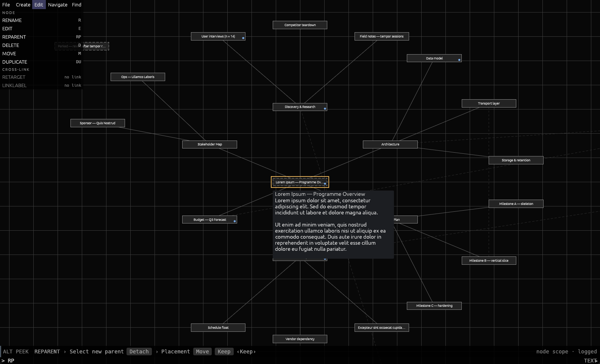Select the Stakeholder Map node

[x=210, y=144]
